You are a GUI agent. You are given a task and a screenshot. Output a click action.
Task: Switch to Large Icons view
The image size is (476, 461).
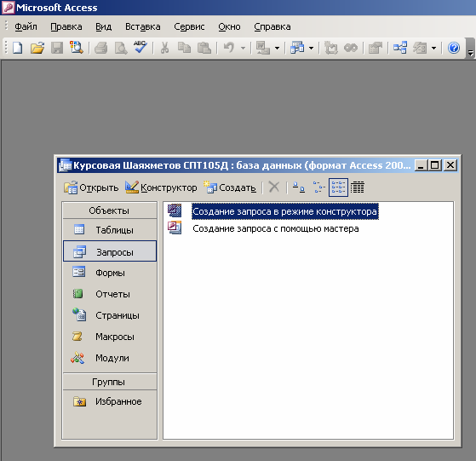299,187
